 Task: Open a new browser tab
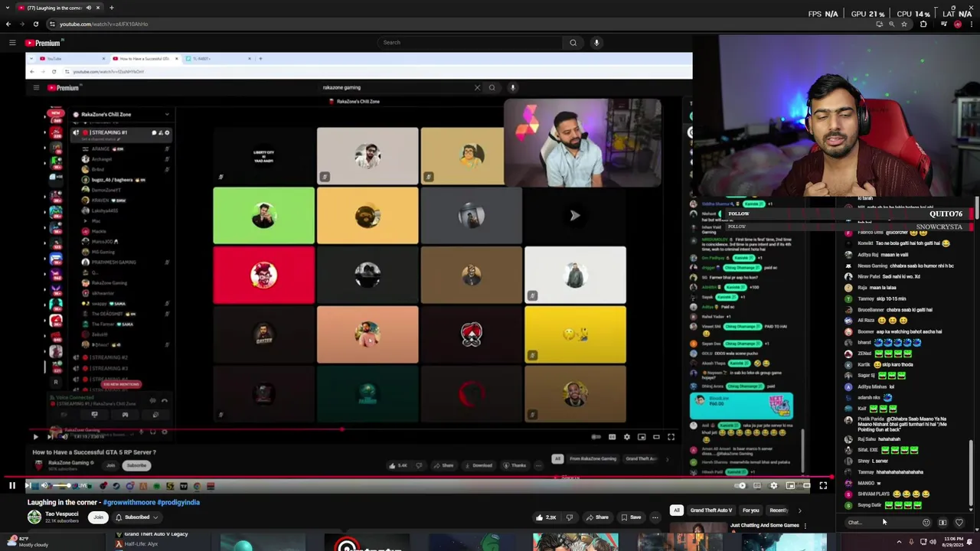pos(112,8)
